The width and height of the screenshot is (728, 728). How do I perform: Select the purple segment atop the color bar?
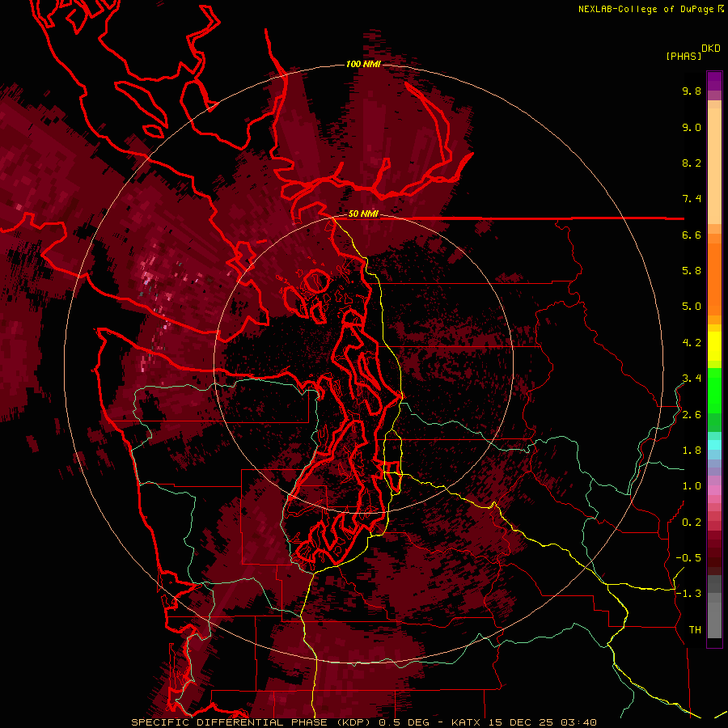714,81
